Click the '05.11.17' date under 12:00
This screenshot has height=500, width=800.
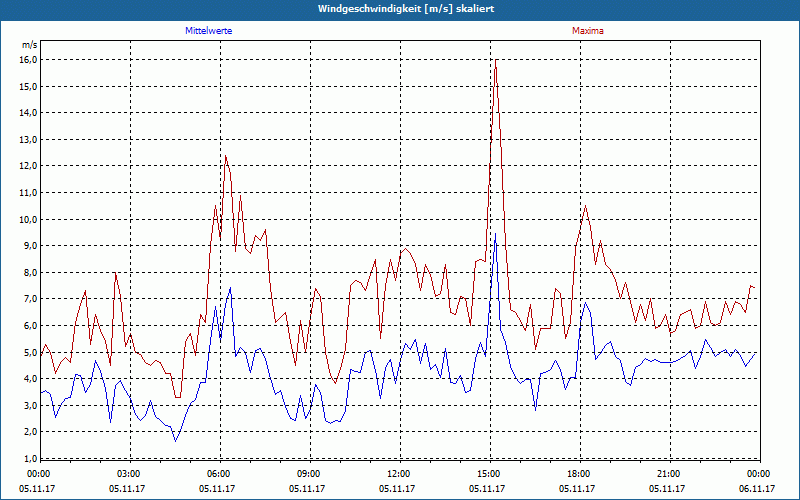coord(397,489)
